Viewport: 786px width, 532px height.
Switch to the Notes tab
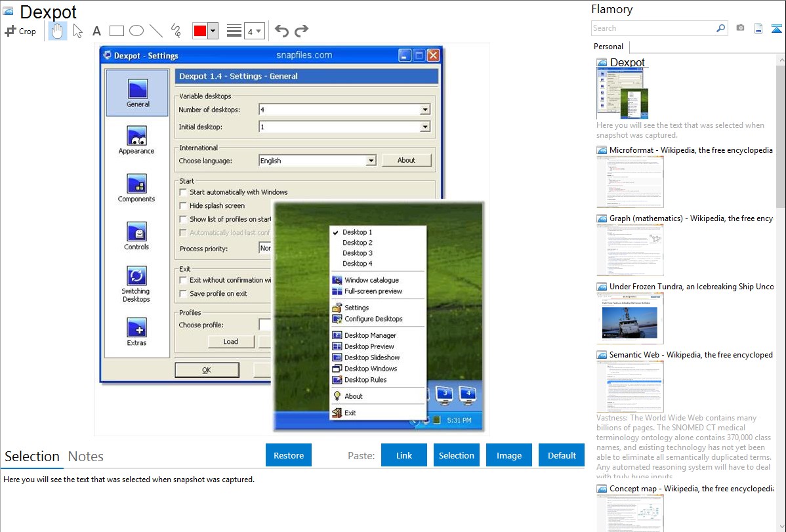(86, 457)
